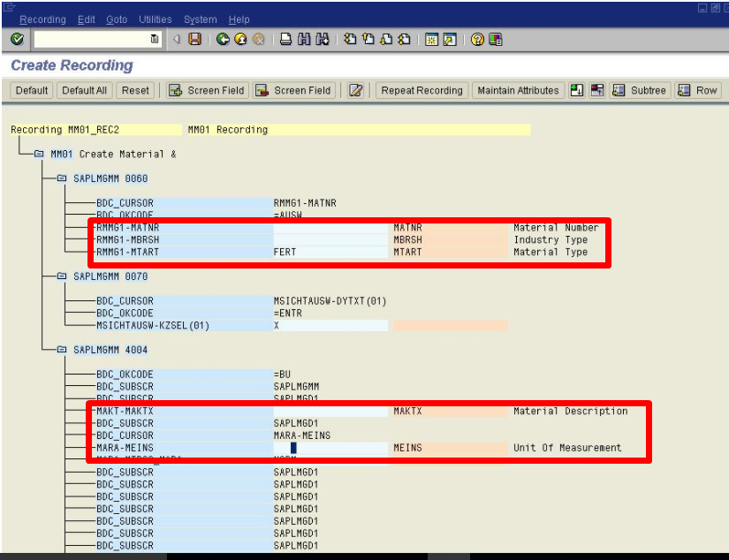Click the Back arrow toolbar icon
729x560 pixels.
coord(221,37)
